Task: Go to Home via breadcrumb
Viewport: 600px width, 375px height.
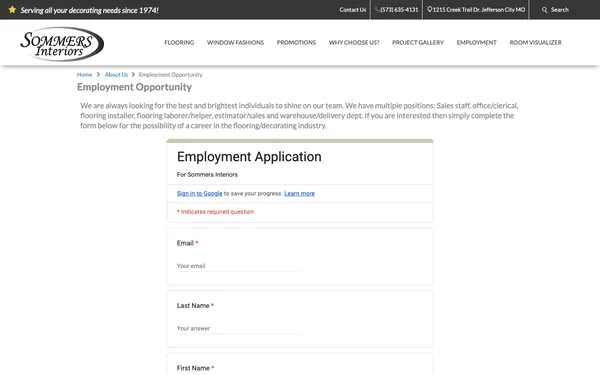Action: click(84, 75)
